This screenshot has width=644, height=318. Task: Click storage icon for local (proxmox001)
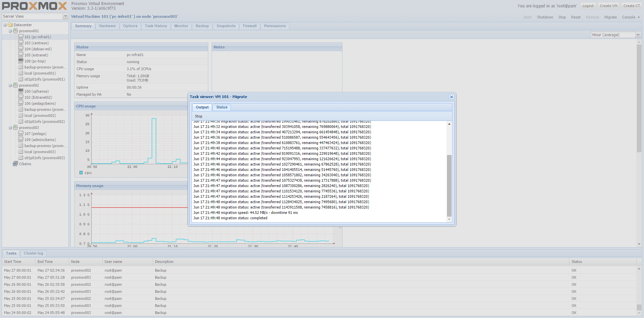pyautogui.click(x=21, y=73)
